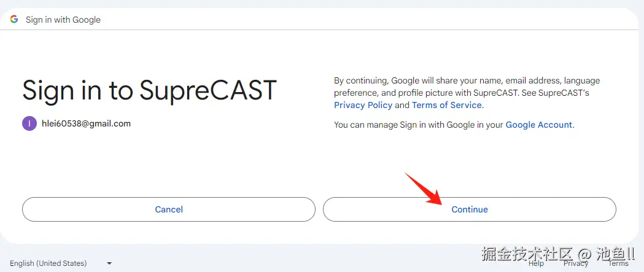Open SupreCAST's Privacy Policy link
The width and height of the screenshot is (644, 272).
pos(363,105)
